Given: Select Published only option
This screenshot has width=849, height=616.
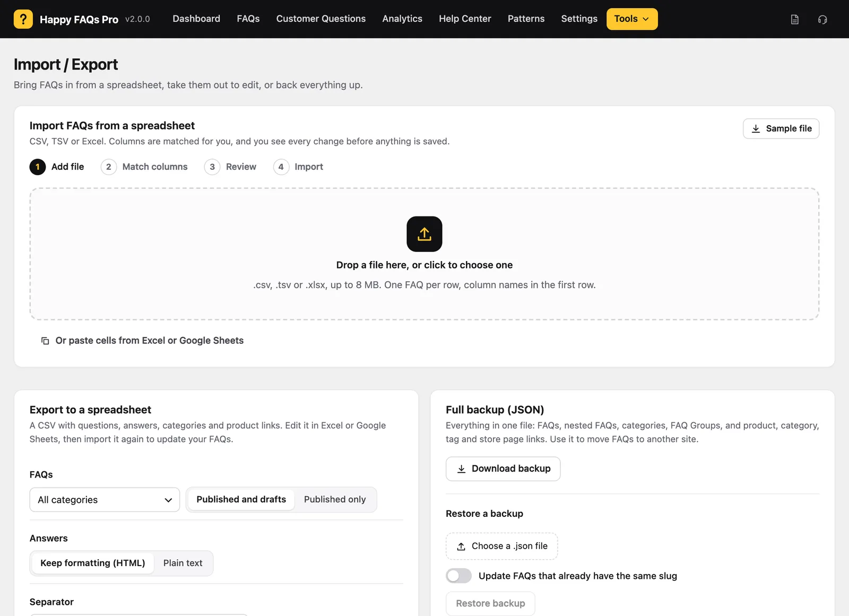Looking at the screenshot, I should 335,499.
